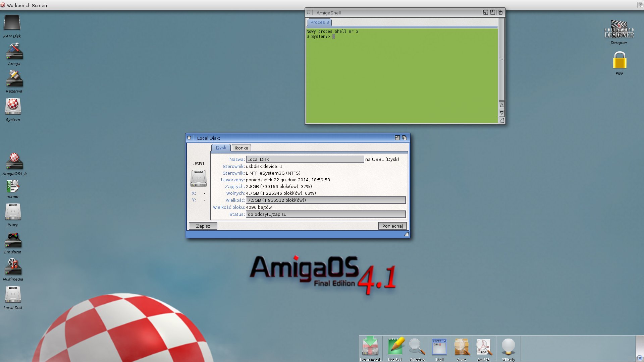
Task: Click the Local Disk window size gadget
Action: (x=407, y=234)
